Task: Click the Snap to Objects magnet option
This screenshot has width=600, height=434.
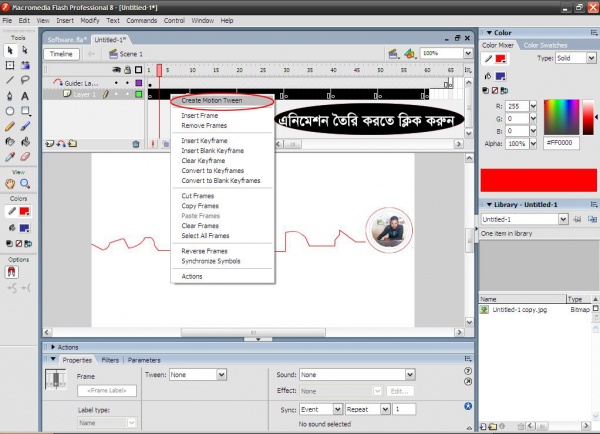Action: (11, 272)
